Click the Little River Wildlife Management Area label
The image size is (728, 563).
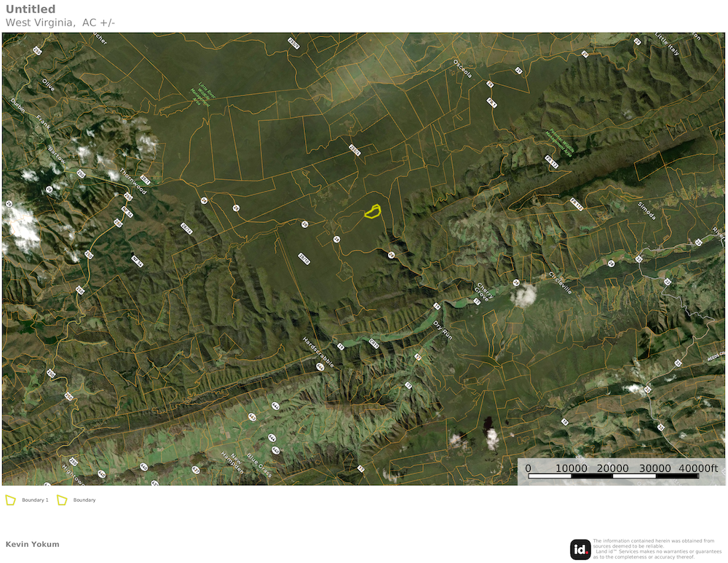tap(201, 95)
